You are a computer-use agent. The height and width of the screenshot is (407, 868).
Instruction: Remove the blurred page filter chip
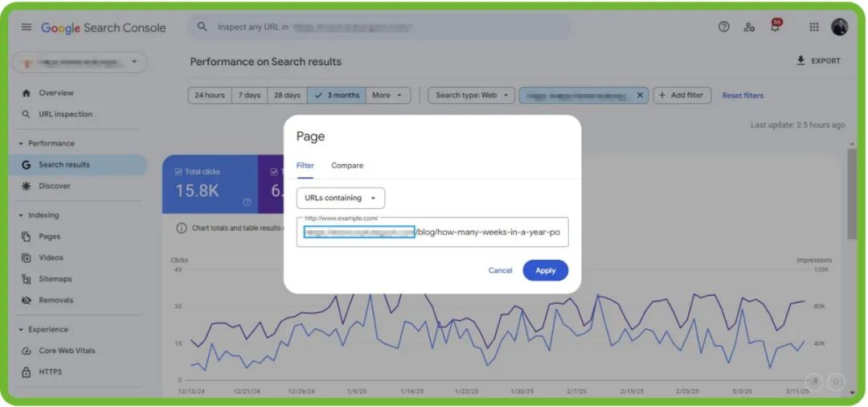(640, 95)
